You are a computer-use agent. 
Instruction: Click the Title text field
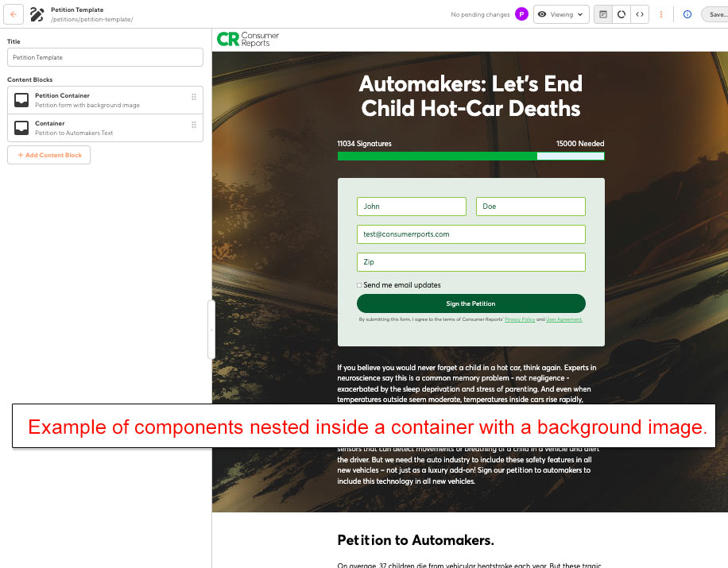point(105,57)
